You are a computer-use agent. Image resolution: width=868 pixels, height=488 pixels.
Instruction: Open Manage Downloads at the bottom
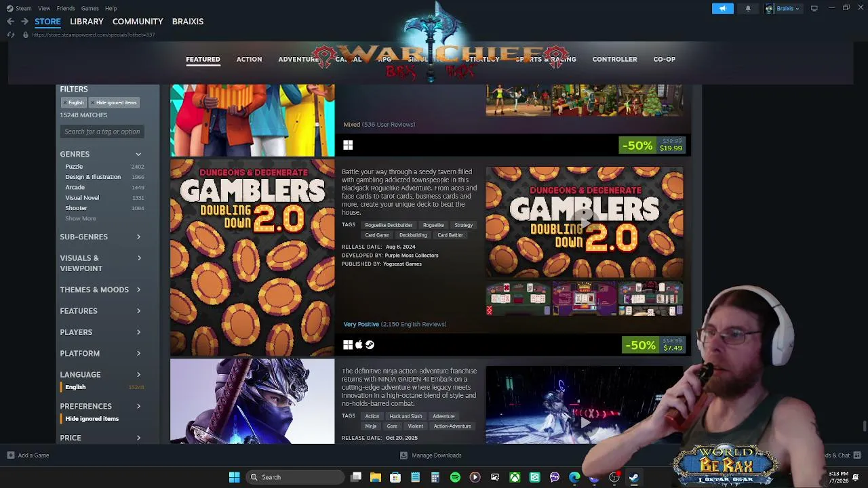pyautogui.click(x=431, y=455)
